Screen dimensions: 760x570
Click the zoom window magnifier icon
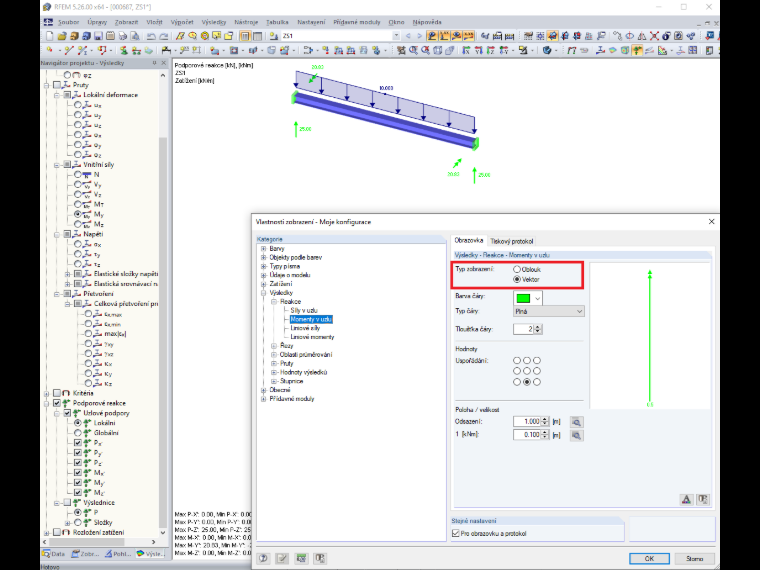click(413, 50)
